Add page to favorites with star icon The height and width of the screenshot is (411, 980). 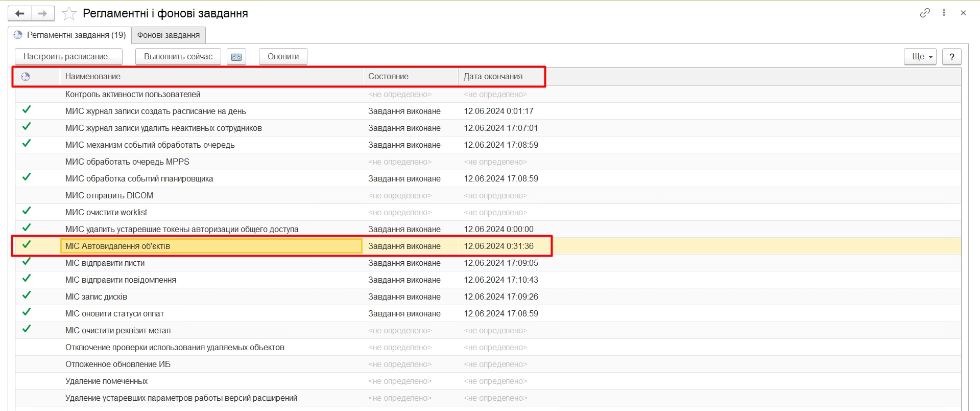pyautogui.click(x=69, y=14)
